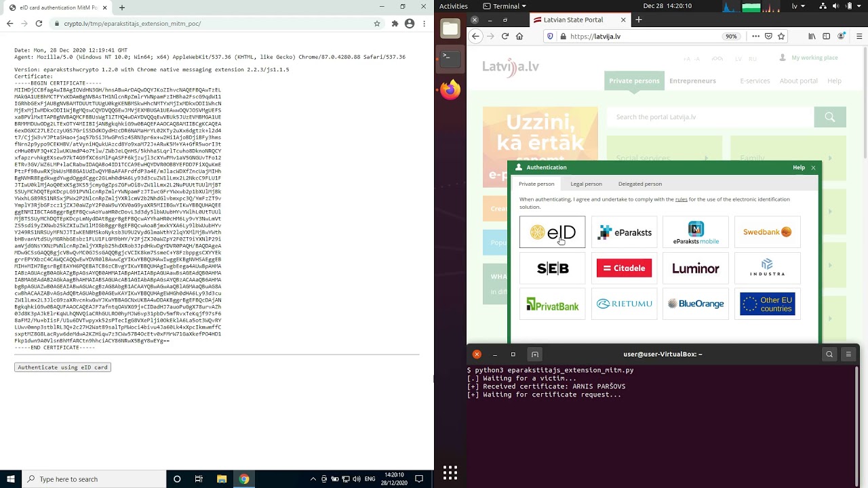
Task: Click the portal search magnifier button
Action: (830, 117)
